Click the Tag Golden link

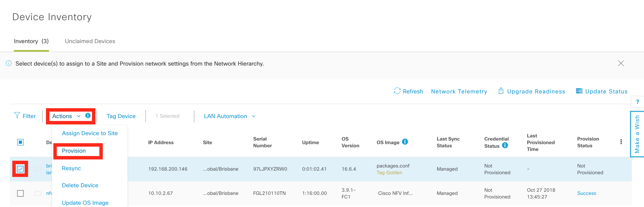[x=389, y=172]
